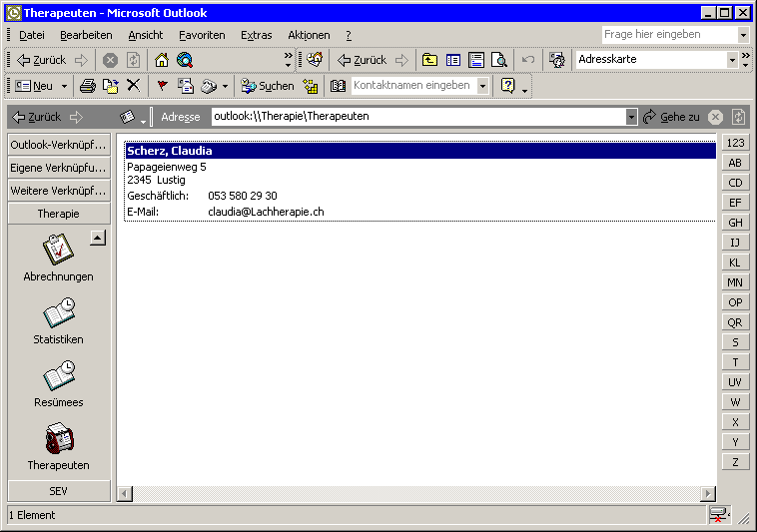Switch to Weitere Verknüpf... group
The width and height of the screenshot is (757, 532).
pos(58,191)
